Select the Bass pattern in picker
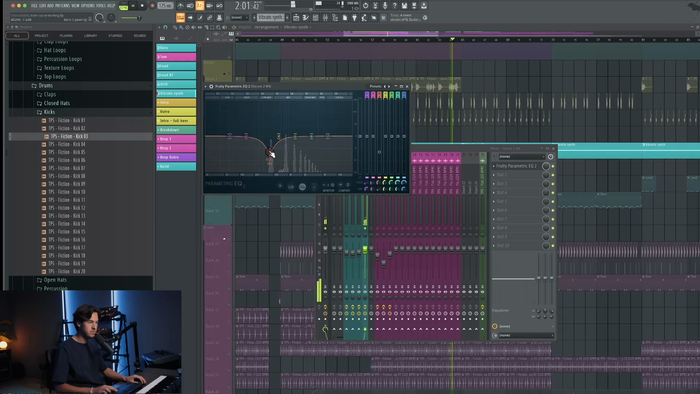 pyautogui.click(x=176, y=47)
